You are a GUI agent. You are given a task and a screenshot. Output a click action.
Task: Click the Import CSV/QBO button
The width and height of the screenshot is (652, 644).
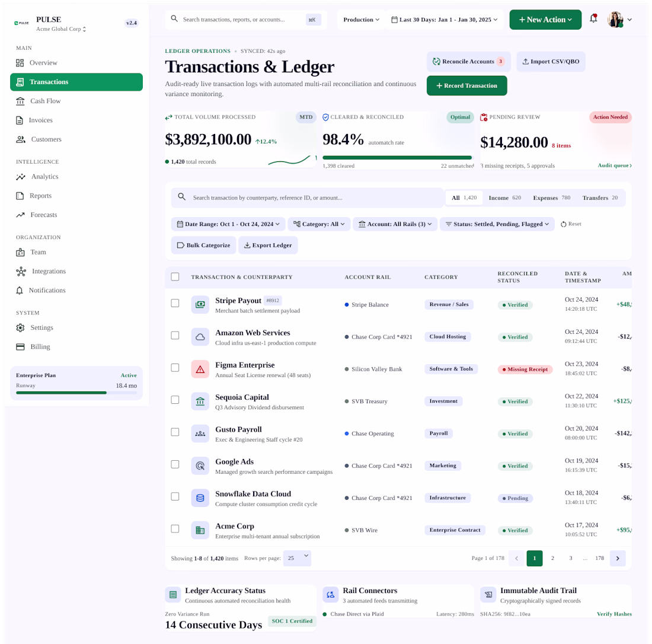(x=551, y=62)
